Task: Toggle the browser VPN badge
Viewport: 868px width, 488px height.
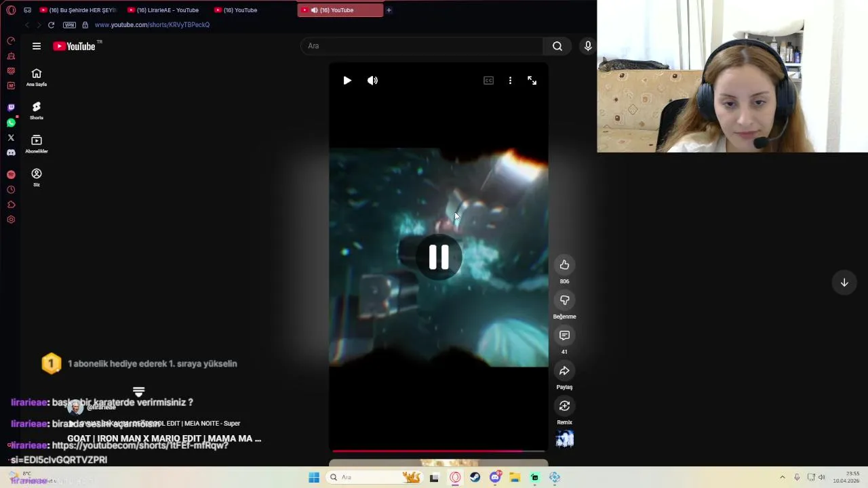Action: coord(69,25)
